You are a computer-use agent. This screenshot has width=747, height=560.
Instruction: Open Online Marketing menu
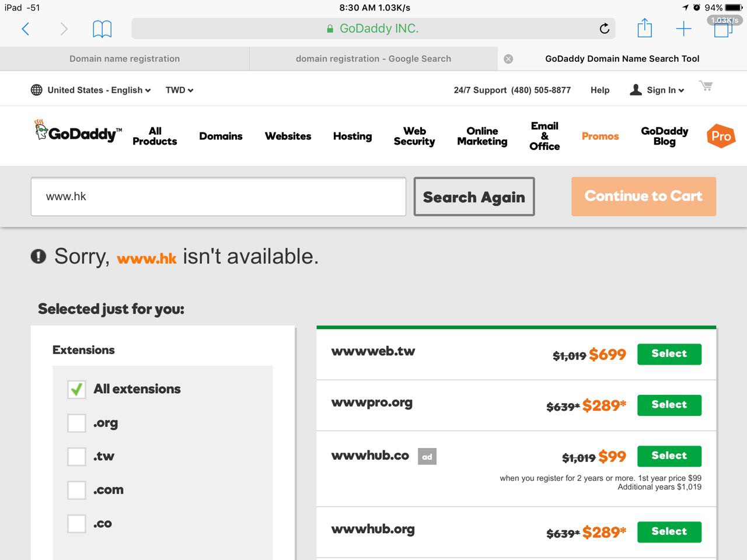482,136
